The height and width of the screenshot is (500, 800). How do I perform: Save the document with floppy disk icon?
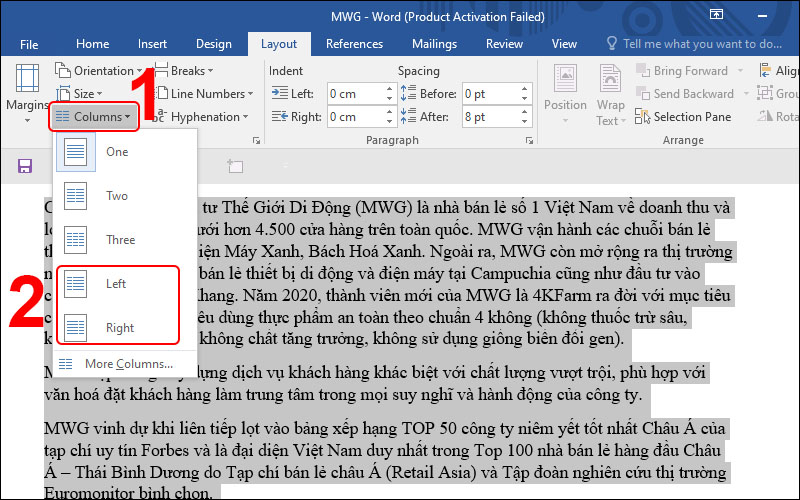click(x=24, y=166)
